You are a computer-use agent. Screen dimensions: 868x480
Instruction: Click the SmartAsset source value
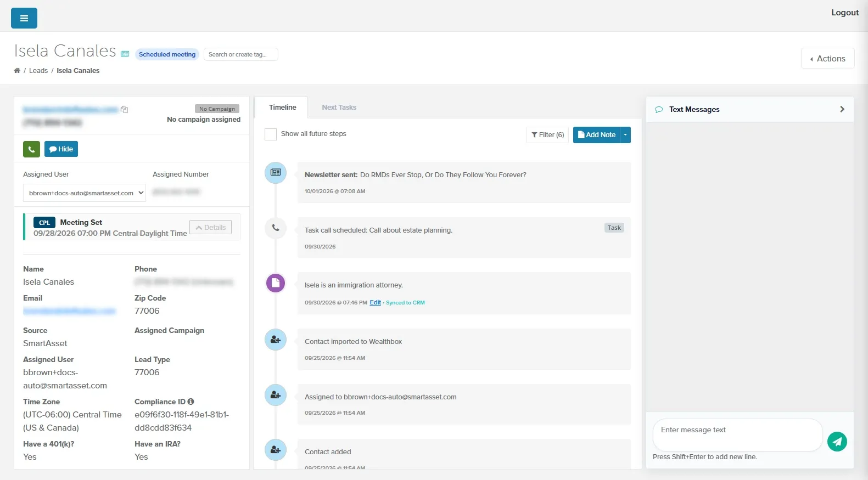(45, 343)
